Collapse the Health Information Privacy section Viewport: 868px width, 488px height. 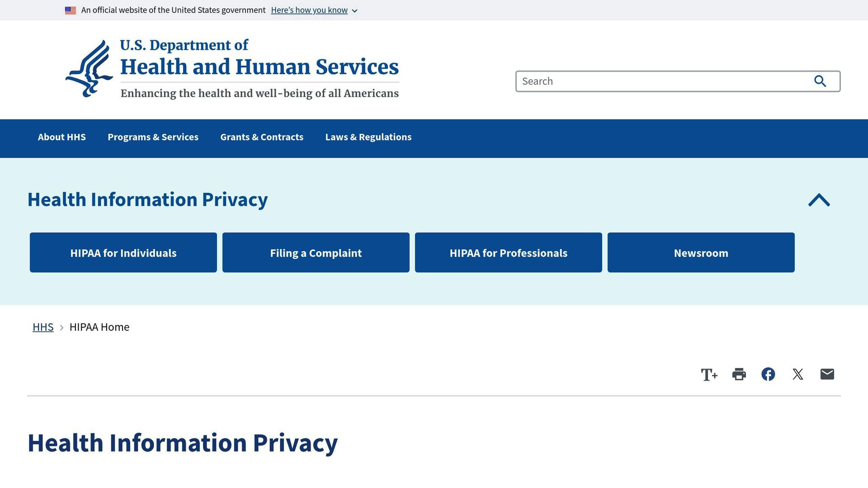tap(819, 200)
